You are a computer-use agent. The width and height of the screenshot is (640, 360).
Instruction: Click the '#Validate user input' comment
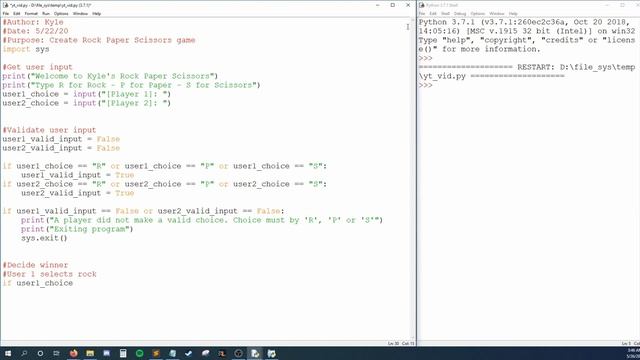(49, 130)
